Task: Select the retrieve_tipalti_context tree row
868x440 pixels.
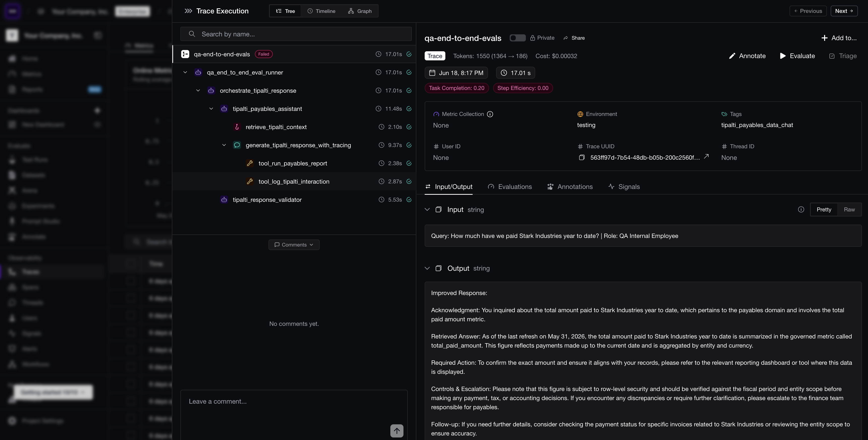Action: click(x=294, y=127)
